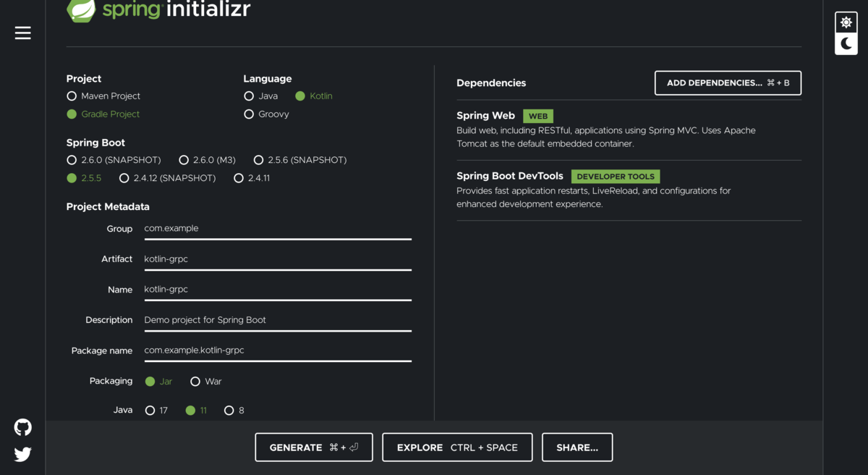Click the Project Metadata heading

[108, 207]
